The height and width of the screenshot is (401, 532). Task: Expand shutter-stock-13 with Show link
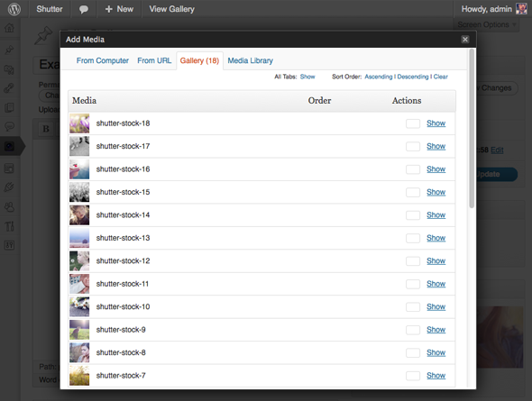[436, 238]
